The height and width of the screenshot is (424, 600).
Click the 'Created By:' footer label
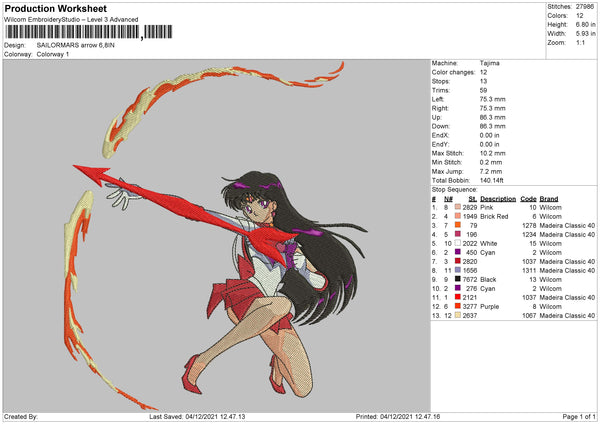pos(21,417)
